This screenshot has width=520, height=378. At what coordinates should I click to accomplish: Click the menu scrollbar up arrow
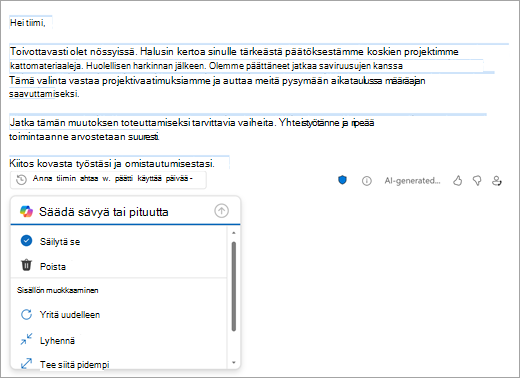pyautogui.click(x=234, y=233)
